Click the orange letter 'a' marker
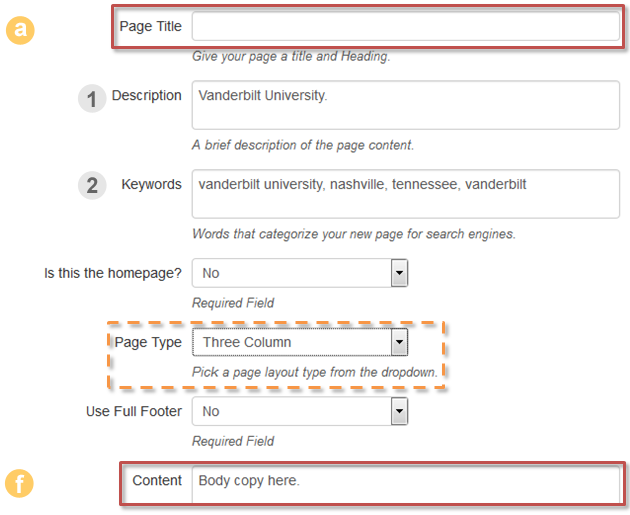The image size is (630, 515). point(20,29)
